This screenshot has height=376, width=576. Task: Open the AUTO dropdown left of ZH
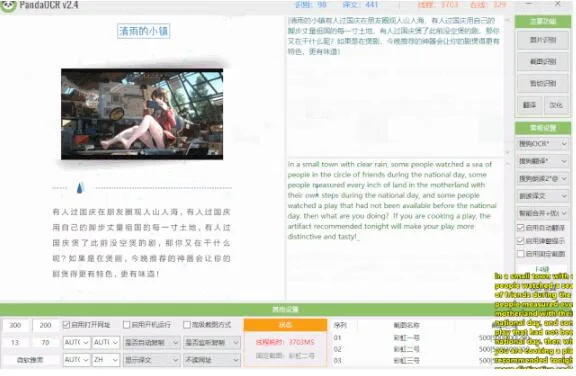pyautogui.click(x=76, y=360)
